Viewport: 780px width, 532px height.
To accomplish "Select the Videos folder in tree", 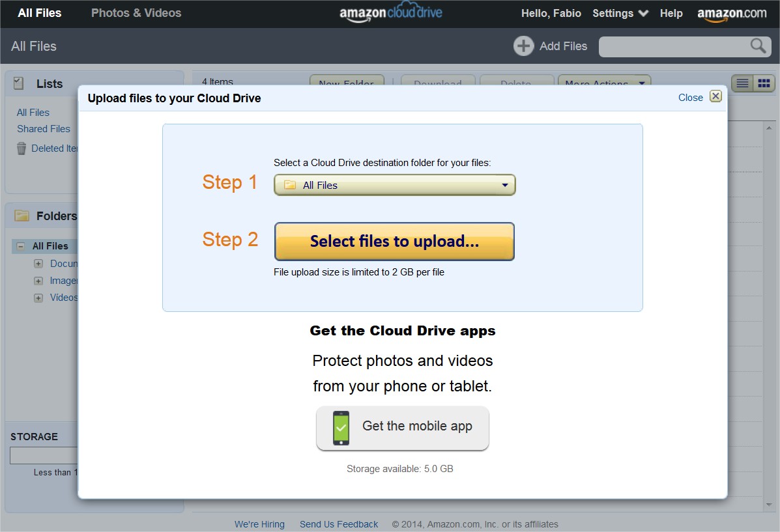I will point(64,298).
